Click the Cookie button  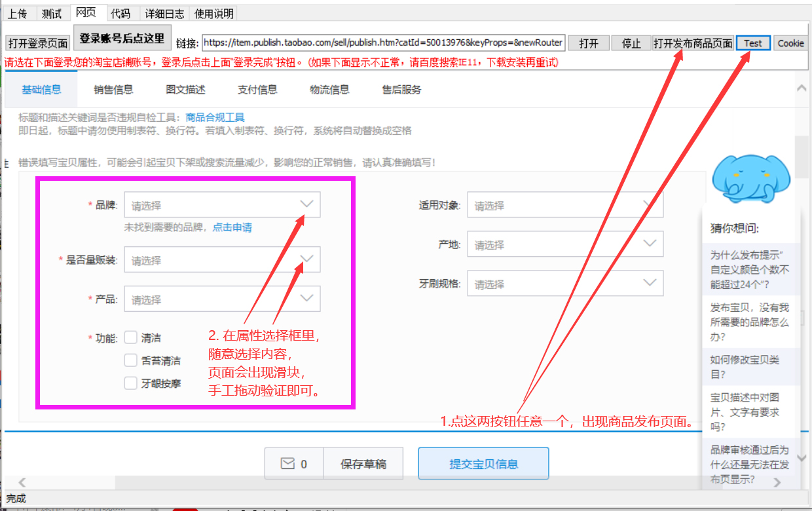tap(790, 43)
